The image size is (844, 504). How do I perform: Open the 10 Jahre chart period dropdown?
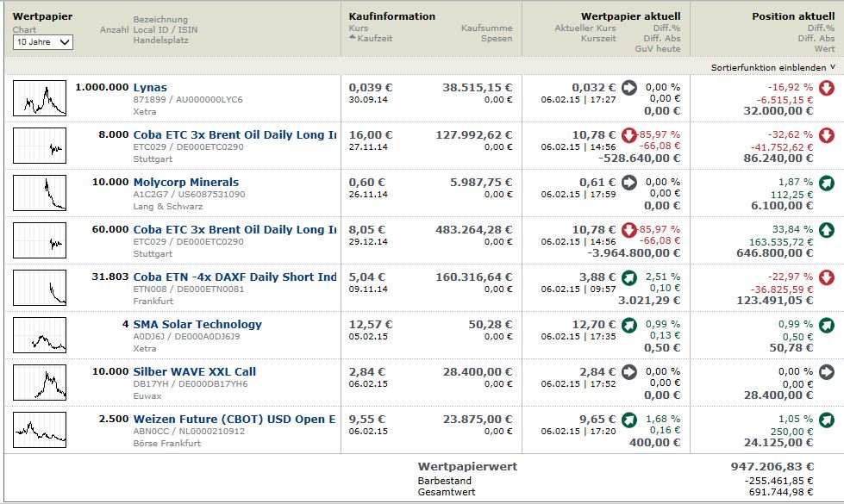tap(42, 42)
